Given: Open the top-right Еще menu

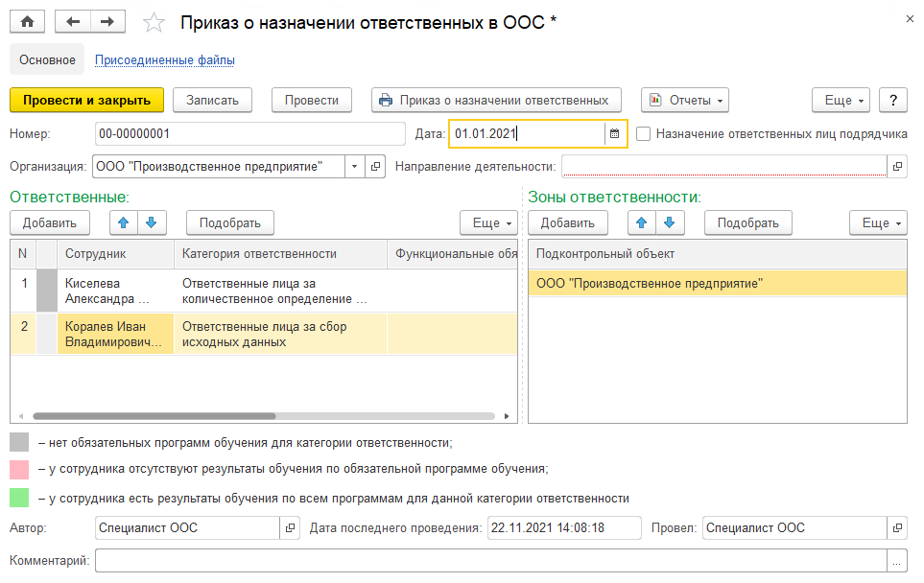Looking at the screenshot, I should tap(840, 100).
